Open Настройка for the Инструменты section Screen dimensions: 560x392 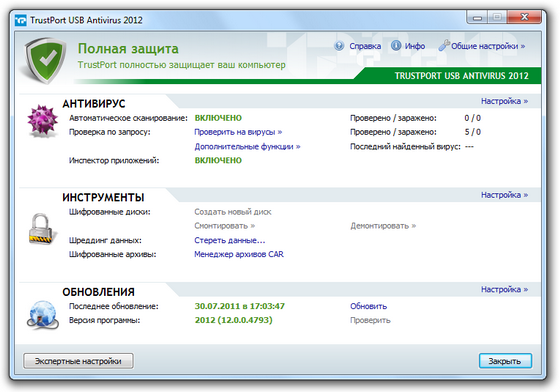[x=504, y=195]
